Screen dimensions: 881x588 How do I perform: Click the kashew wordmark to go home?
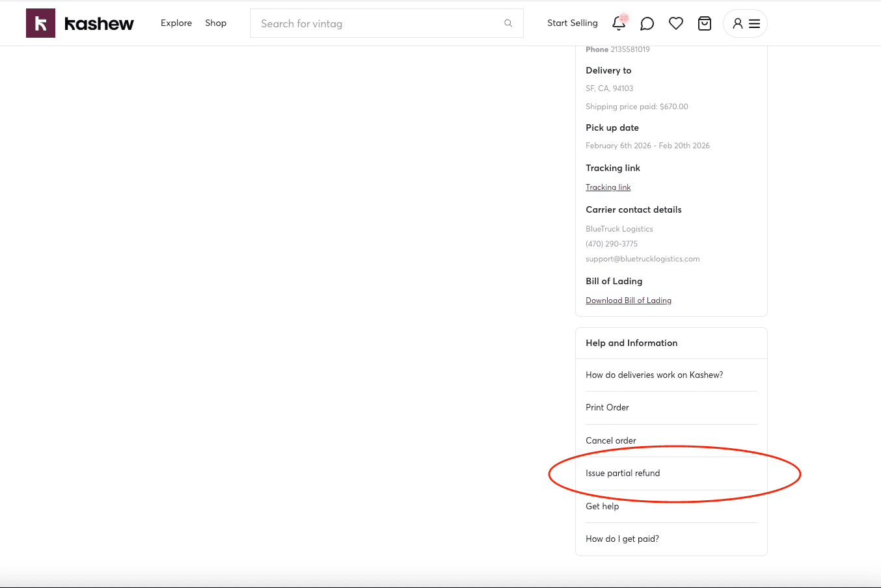point(100,23)
